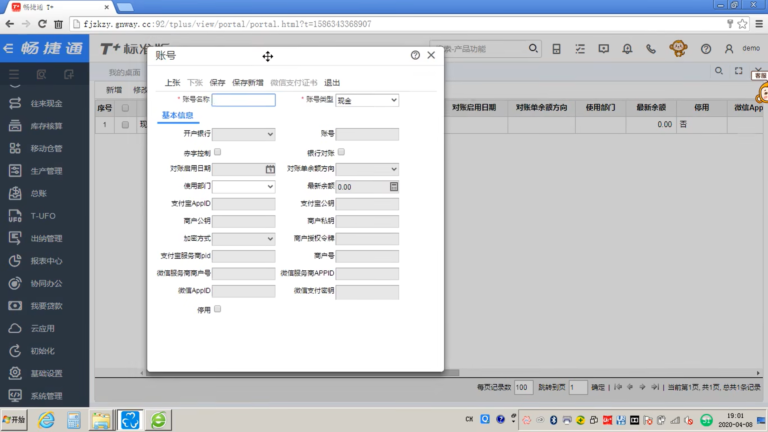Click the help question icon in 账号 dialog
Image resolution: width=768 pixels, height=432 pixels.
click(x=415, y=55)
